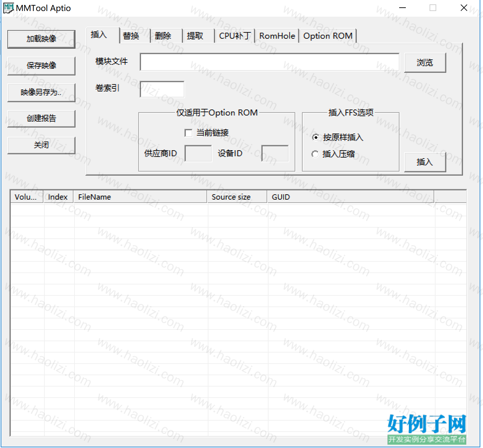Minimize the MMTool Aptio window
The height and width of the screenshot is (448, 483).
(403, 8)
